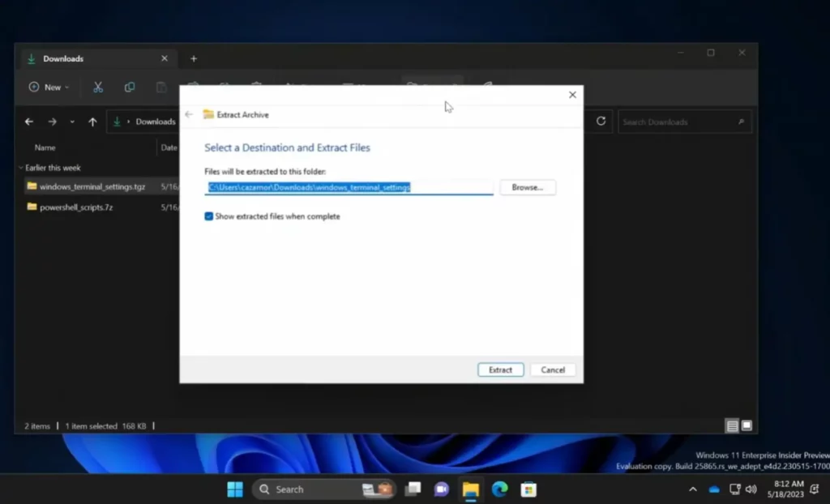Click the extraction destination path field
Image resolution: width=830 pixels, height=504 pixels.
click(349, 187)
